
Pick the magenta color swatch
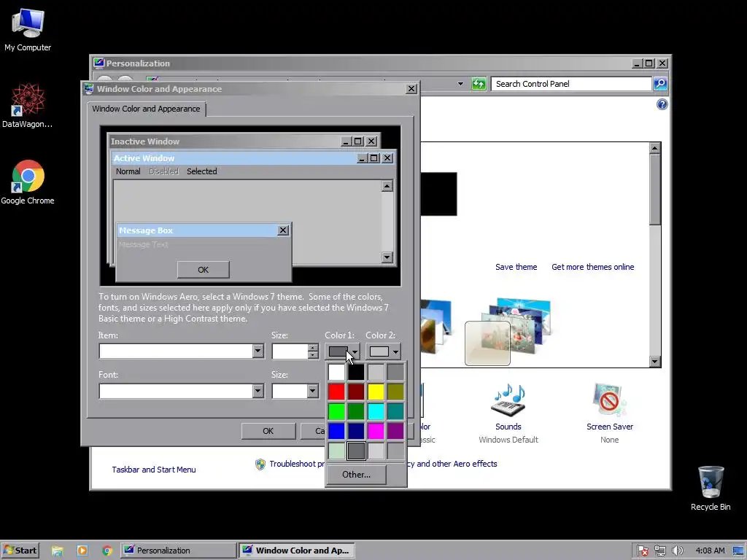click(x=376, y=431)
